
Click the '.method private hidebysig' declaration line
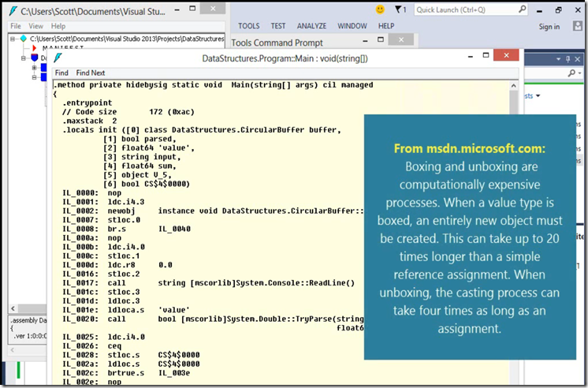213,85
